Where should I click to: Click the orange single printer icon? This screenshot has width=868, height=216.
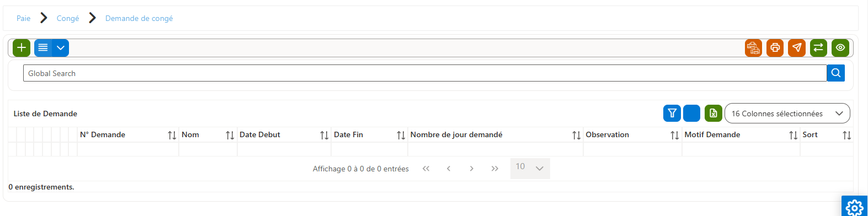(x=775, y=48)
